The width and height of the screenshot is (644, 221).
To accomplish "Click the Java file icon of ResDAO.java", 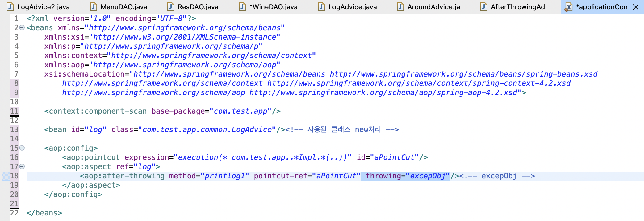I will (171, 7).
